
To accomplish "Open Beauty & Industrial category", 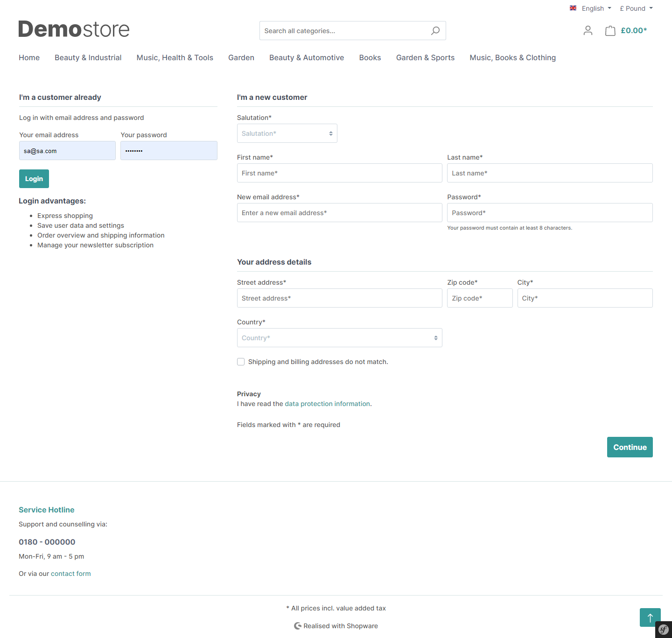I will [88, 57].
